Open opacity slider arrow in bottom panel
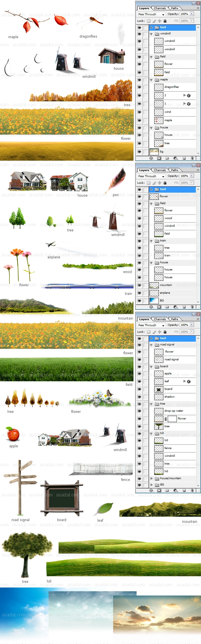The image size is (201, 644). point(192,325)
